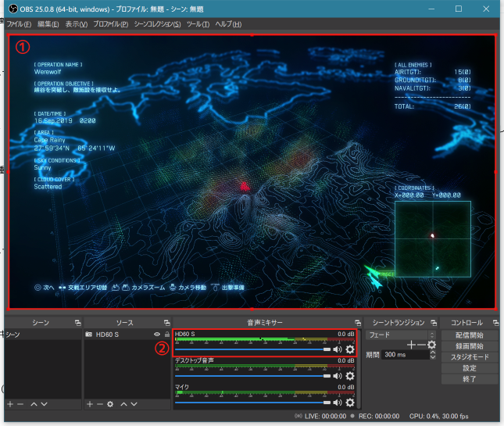Open the ファイル menu
This screenshot has height=426, width=504.
[19, 24]
